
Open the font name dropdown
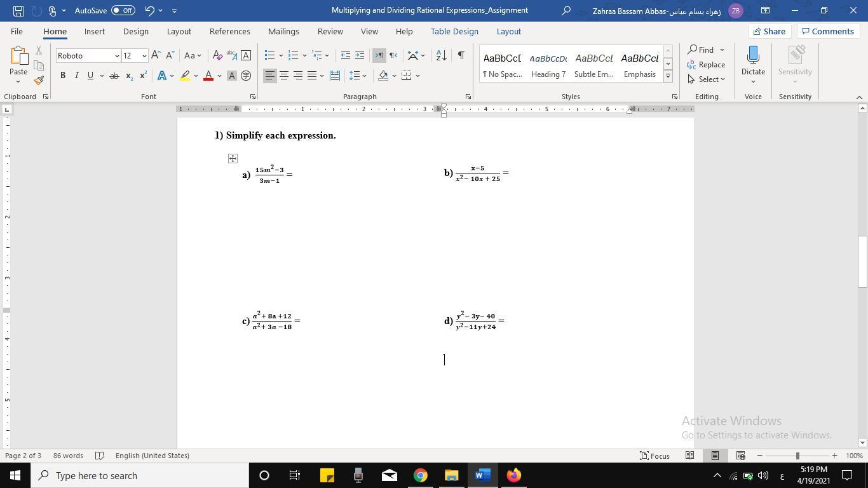[x=117, y=56]
